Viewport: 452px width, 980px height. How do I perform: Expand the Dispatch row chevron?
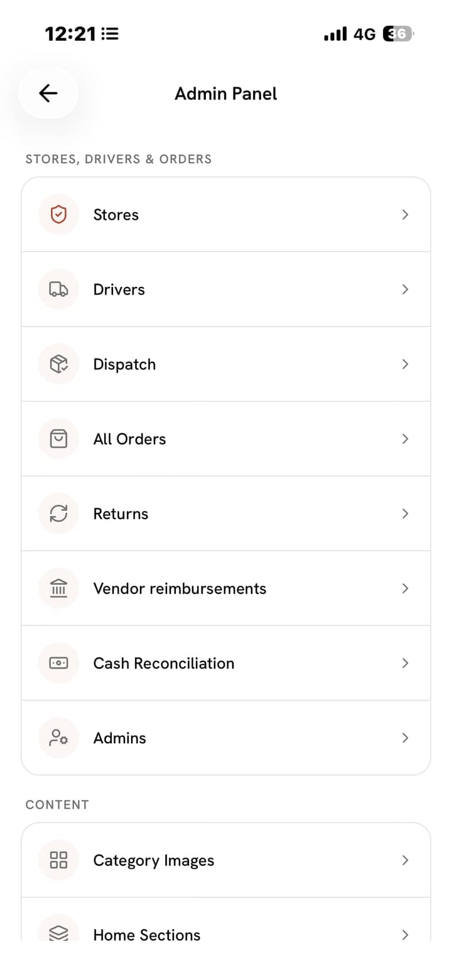point(406,364)
